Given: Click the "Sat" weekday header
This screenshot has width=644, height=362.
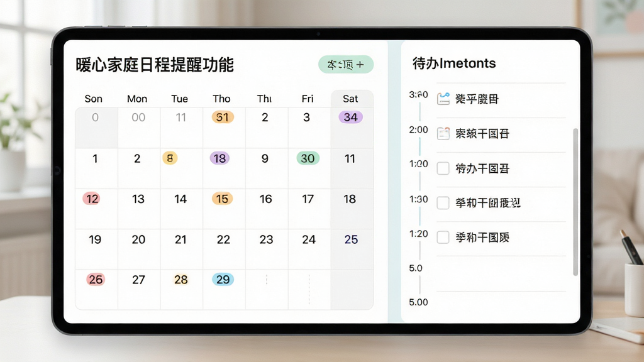Looking at the screenshot, I should pyautogui.click(x=350, y=99).
